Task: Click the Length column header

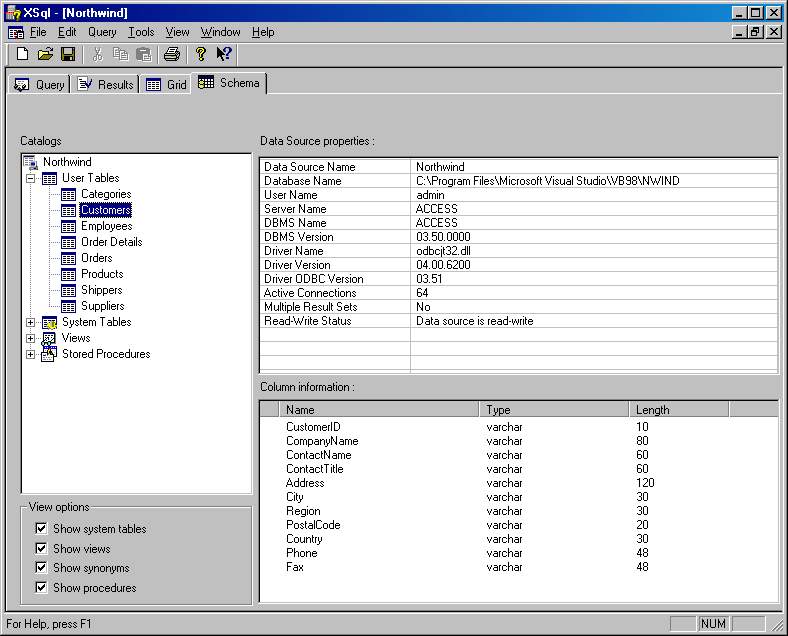Action: (x=679, y=410)
